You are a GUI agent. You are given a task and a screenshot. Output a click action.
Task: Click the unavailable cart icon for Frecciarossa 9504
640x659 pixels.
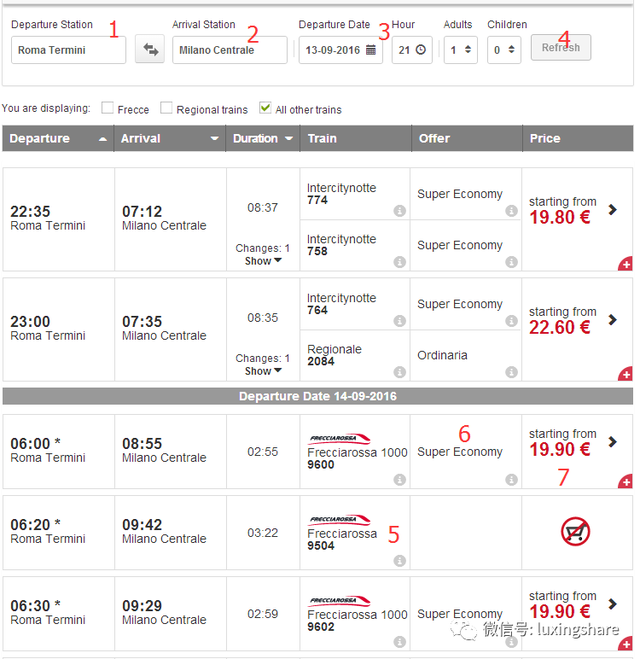pyautogui.click(x=575, y=533)
